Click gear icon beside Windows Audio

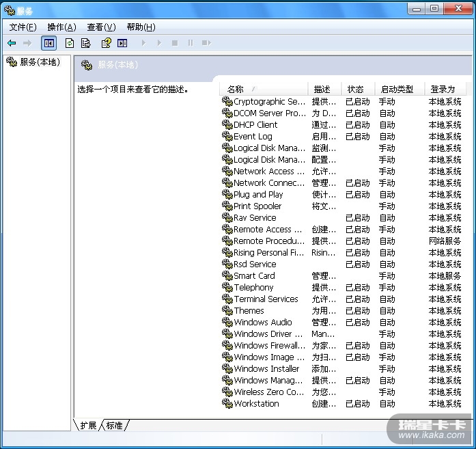coord(227,322)
